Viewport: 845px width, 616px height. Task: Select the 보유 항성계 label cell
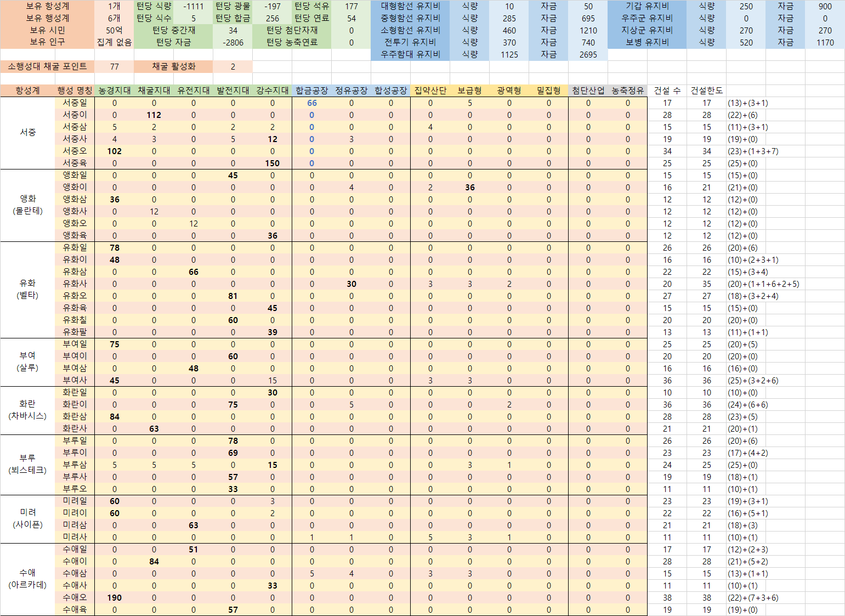click(x=47, y=6)
